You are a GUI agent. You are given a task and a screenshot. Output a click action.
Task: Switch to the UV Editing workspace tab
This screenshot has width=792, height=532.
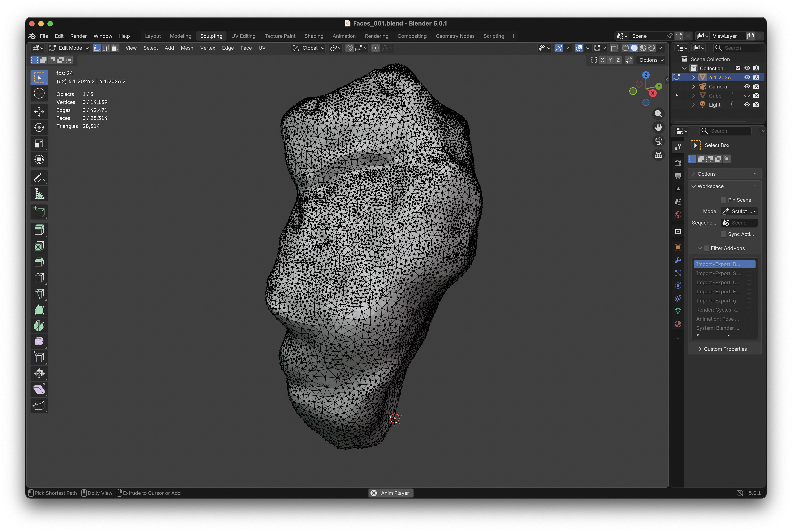click(243, 36)
